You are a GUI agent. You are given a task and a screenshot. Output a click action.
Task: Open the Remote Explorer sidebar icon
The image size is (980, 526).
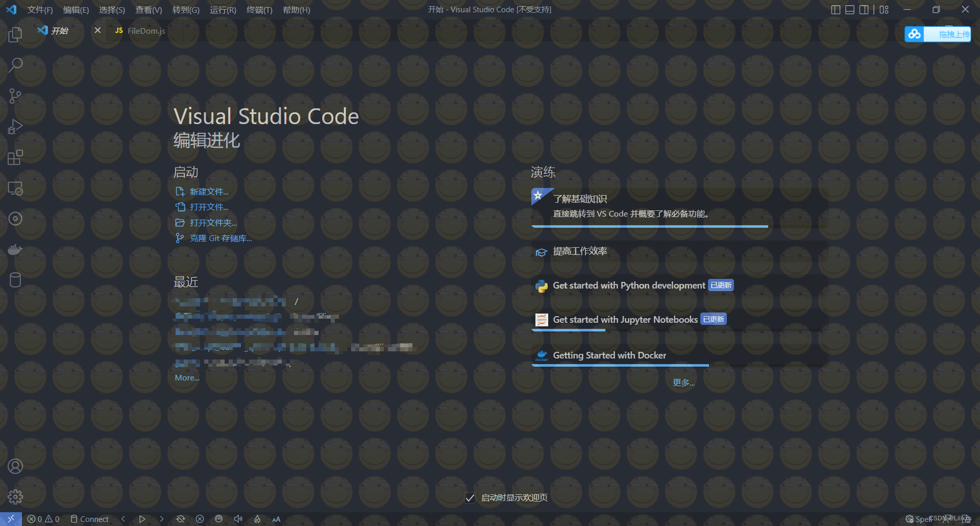pyautogui.click(x=15, y=188)
